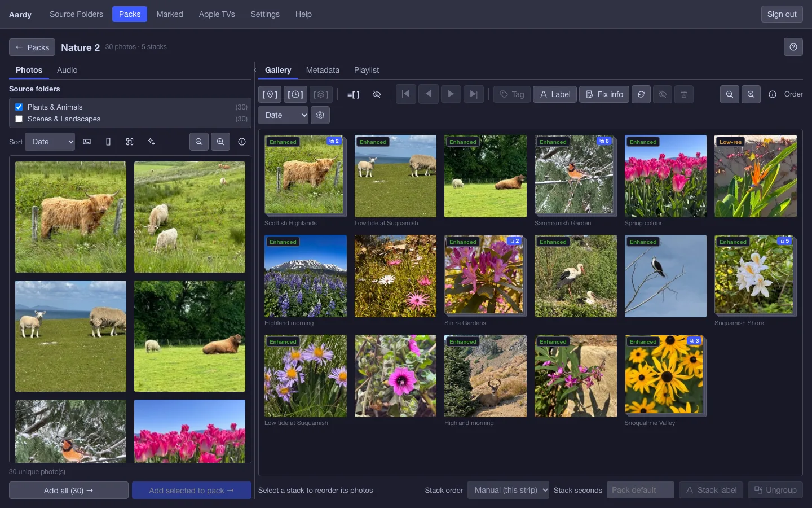Select the Sintra Gardens flower stack thumbnail
The width and height of the screenshot is (812, 508).
coord(485,275)
